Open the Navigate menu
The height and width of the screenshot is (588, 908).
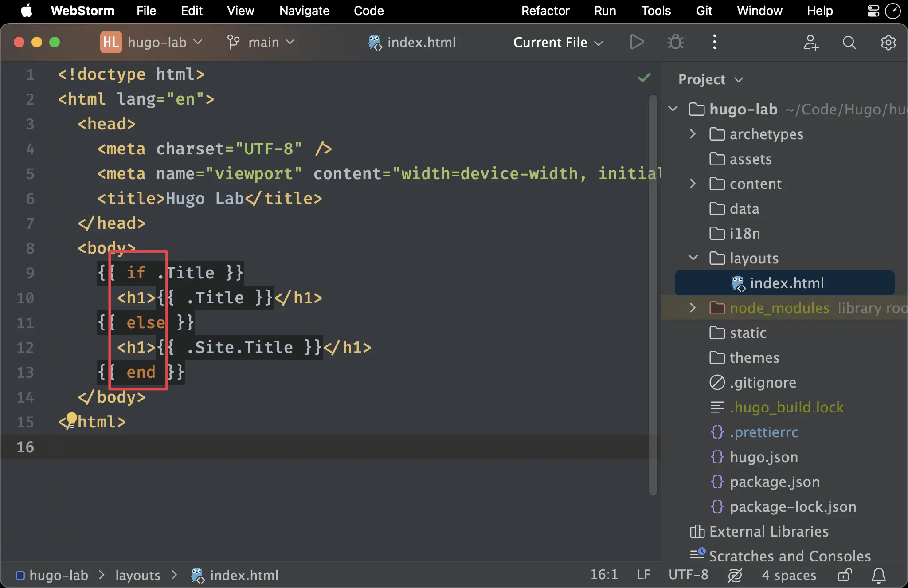point(304,11)
